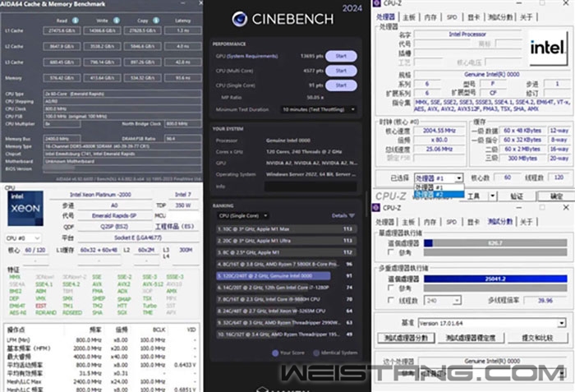Click the Intel logo in CPU-Z processor window
This screenshot has width=575, height=392.
(547, 48)
